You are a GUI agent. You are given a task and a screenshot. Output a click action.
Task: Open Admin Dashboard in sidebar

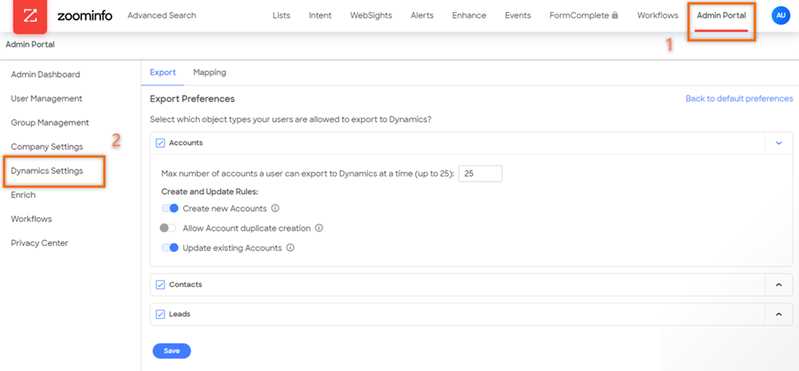click(x=45, y=75)
